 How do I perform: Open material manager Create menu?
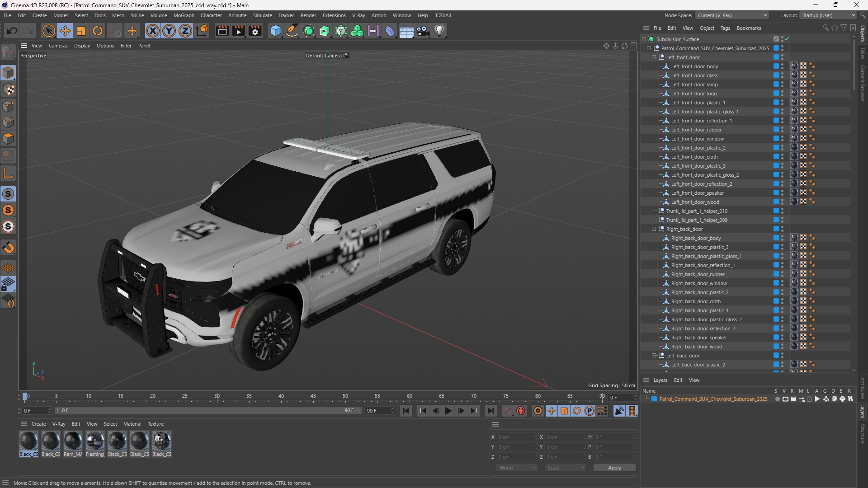[38, 424]
